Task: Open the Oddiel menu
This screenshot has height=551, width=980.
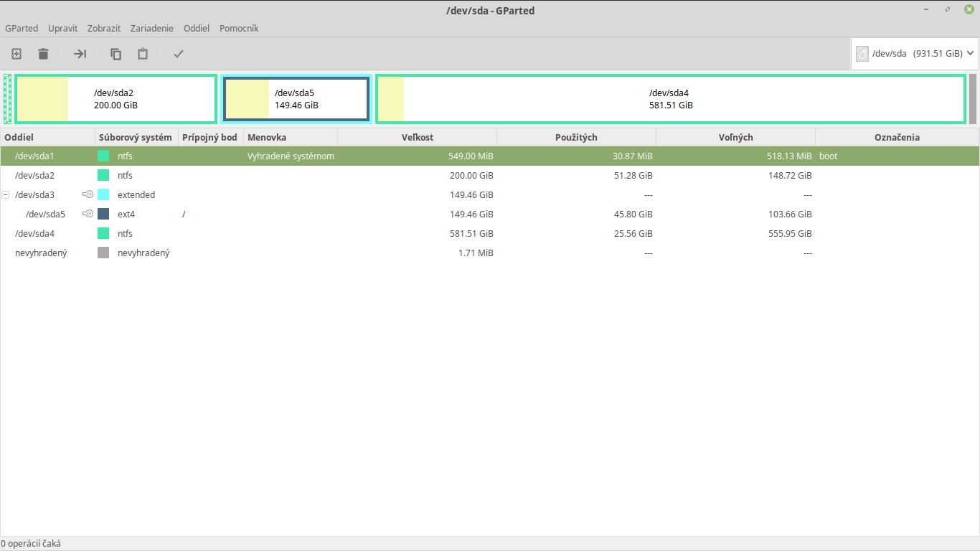Action: (196, 29)
